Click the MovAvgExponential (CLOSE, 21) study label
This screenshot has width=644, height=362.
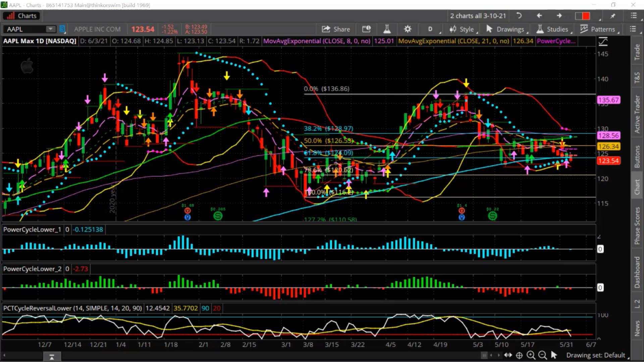(x=453, y=41)
